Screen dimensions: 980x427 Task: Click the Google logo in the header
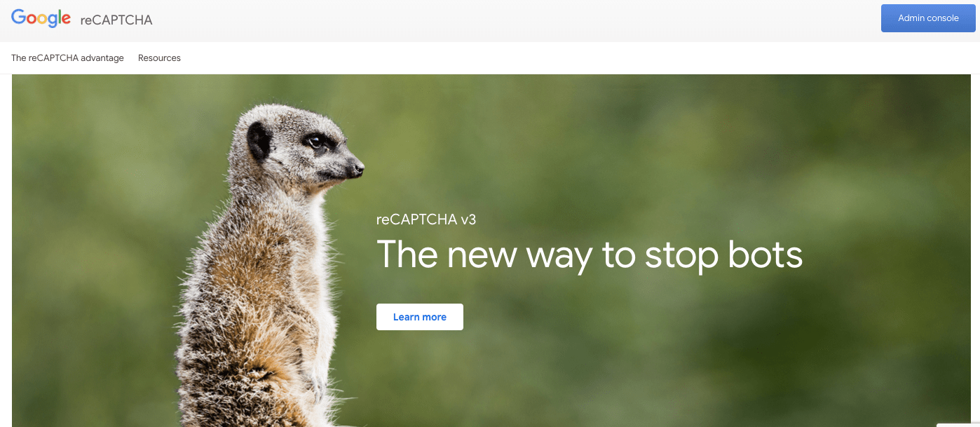[41, 18]
